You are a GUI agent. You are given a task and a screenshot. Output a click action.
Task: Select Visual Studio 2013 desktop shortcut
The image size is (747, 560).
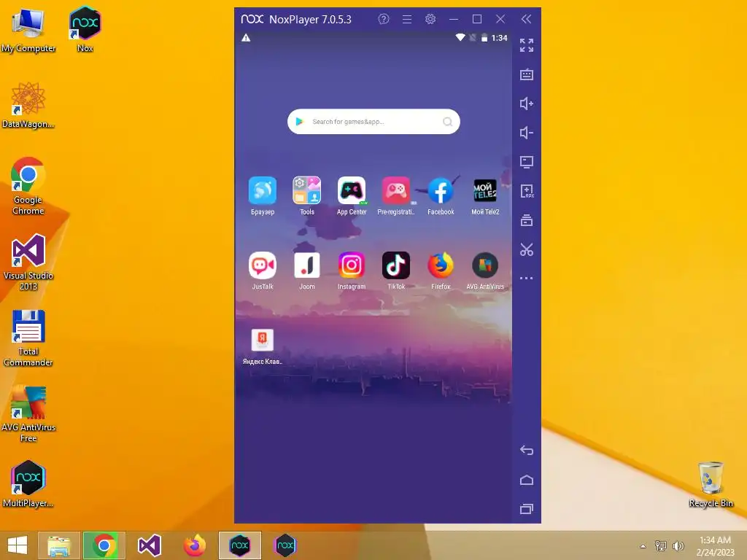(28, 262)
